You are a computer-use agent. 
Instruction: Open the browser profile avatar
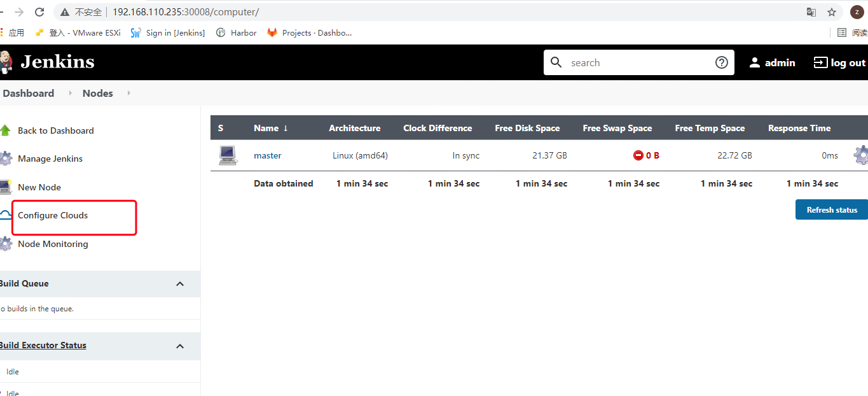click(x=857, y=12)
